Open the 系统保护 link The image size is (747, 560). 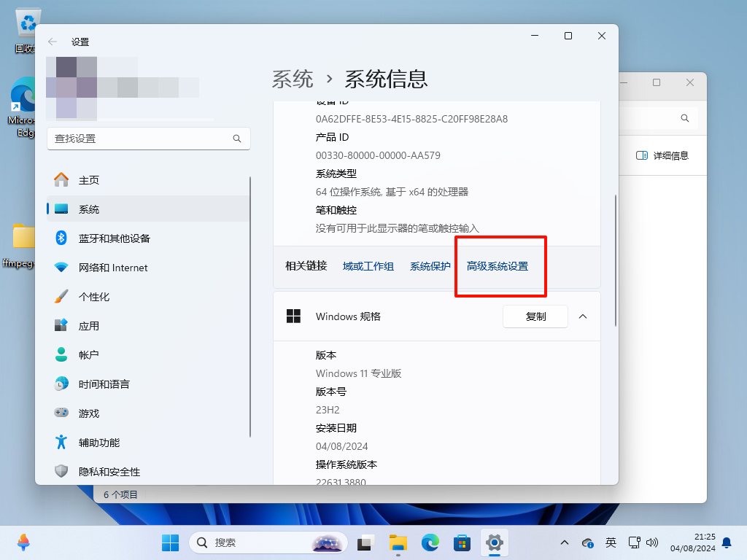tap(430, 266)
